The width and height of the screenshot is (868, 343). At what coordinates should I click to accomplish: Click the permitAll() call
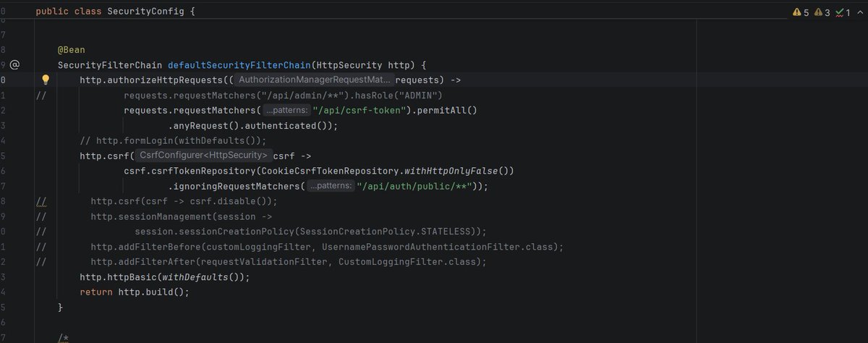click(x=446, y=110)
